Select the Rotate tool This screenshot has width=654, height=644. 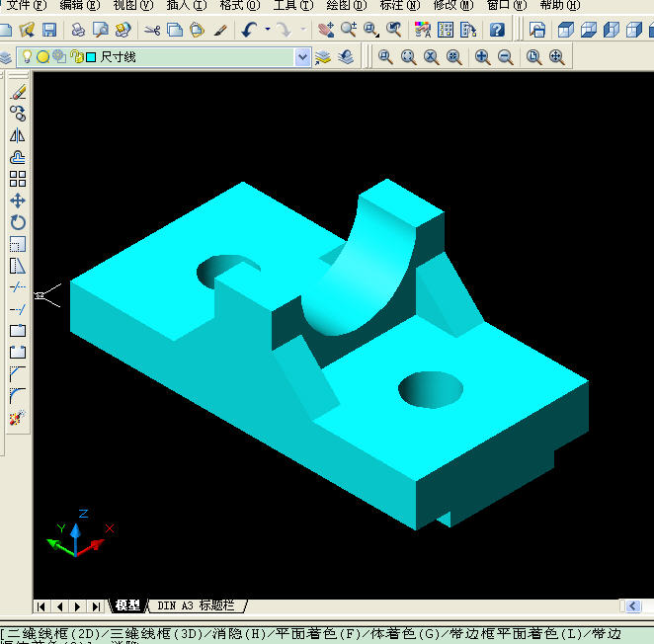point(18,222)
